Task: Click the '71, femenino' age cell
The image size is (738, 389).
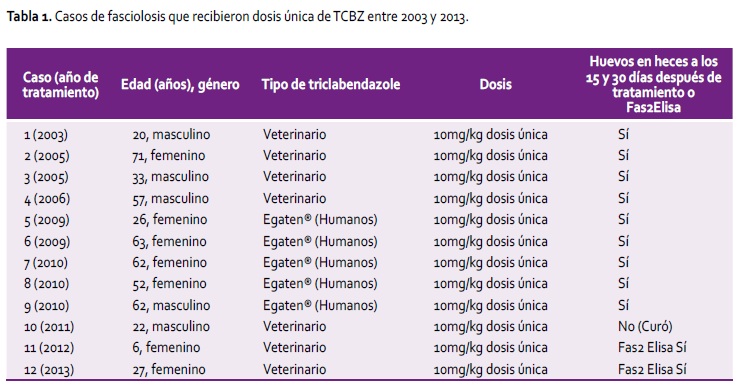Action: pyautogui.click(x=168, y=156)
